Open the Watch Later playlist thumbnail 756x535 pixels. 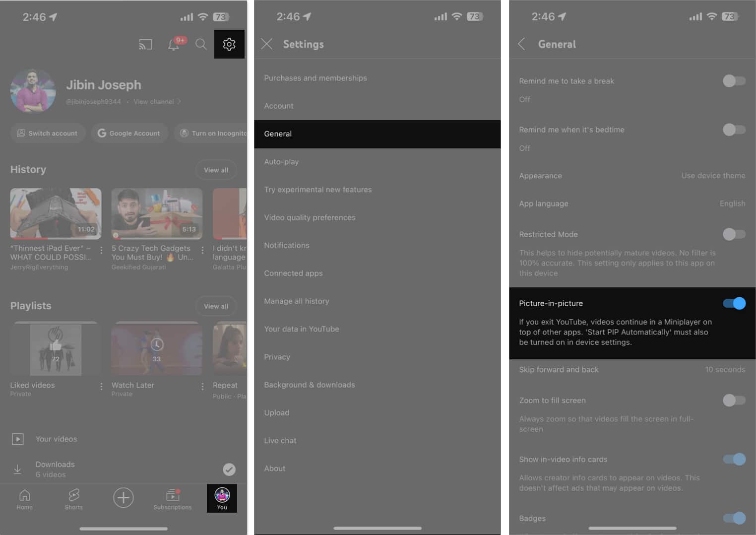(x=157, y=349)
